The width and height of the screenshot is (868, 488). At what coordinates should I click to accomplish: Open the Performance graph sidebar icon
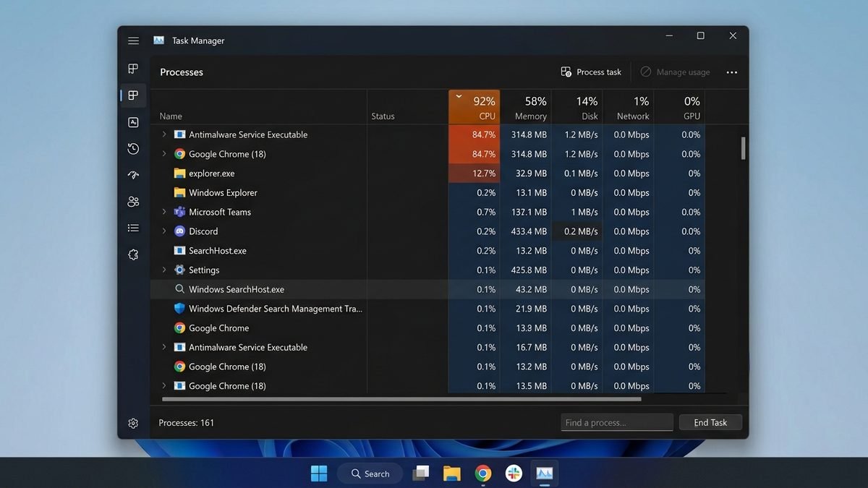pos(133,122)
